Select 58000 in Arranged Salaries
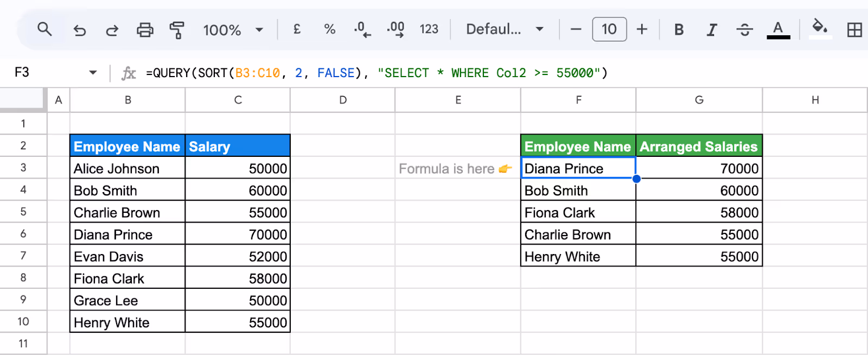The image size is (868, 355). (699, 212)
